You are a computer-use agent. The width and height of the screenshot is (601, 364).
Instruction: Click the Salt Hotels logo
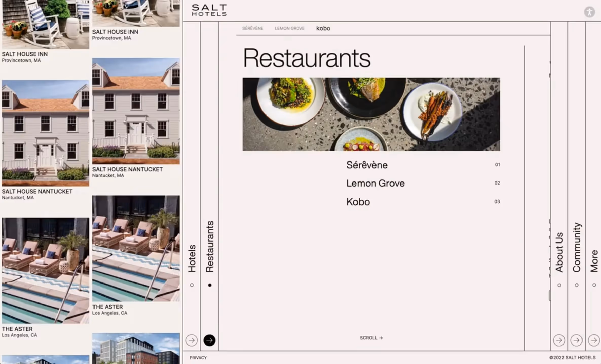point(209,10)
